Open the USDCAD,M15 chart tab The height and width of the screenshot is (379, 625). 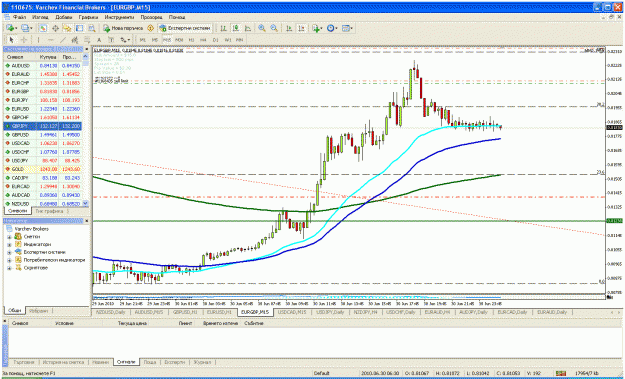[293, 312]
